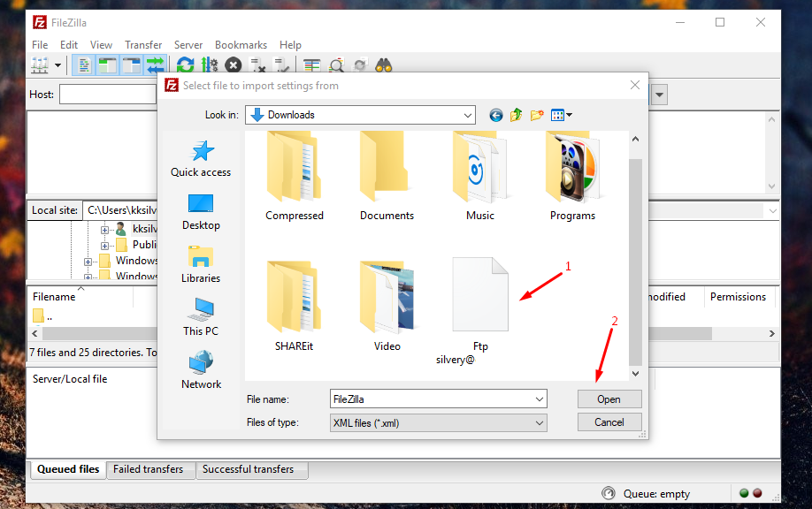
Task: Toggle processing of the transfer queue
Action: 210,65
